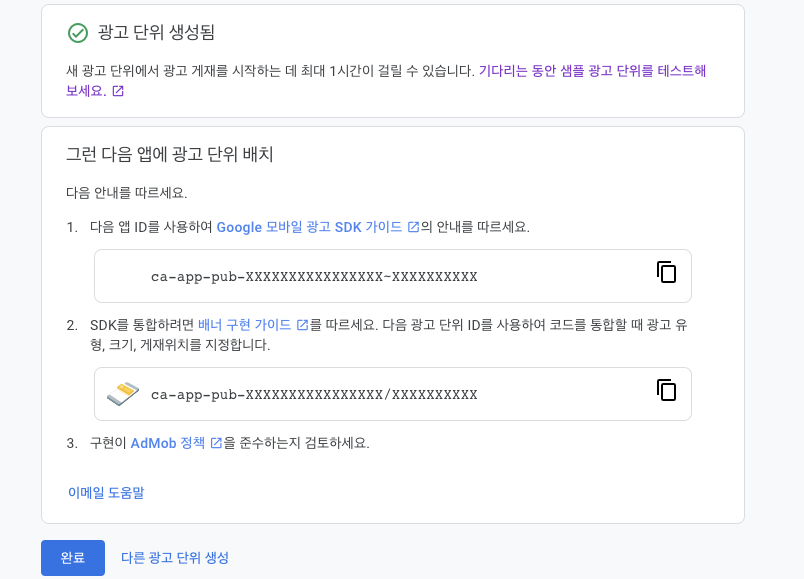Click the 완료 button
The width and height of the screenshot is (804, 579).
[73, 557]
